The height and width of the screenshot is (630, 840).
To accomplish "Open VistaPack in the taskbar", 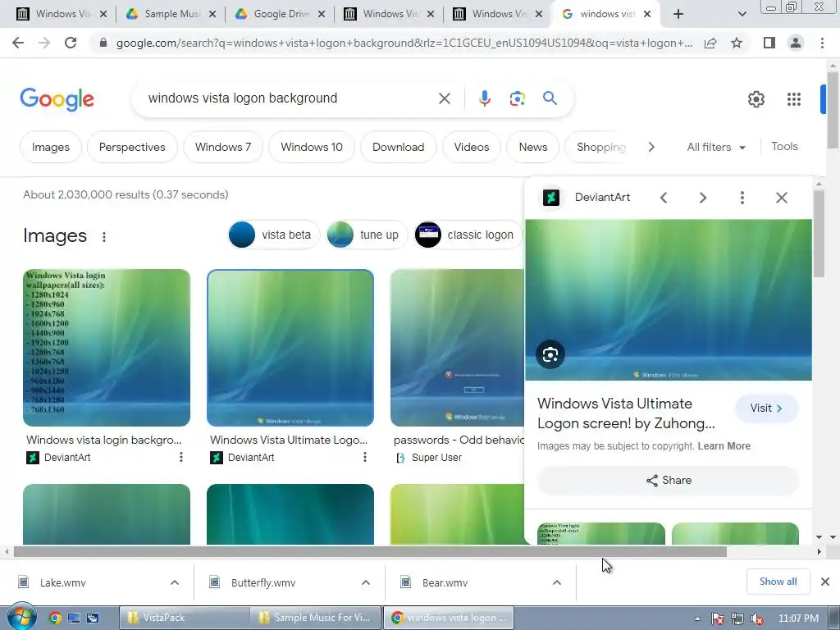I will pyautogui.click(x=184, y=618).
